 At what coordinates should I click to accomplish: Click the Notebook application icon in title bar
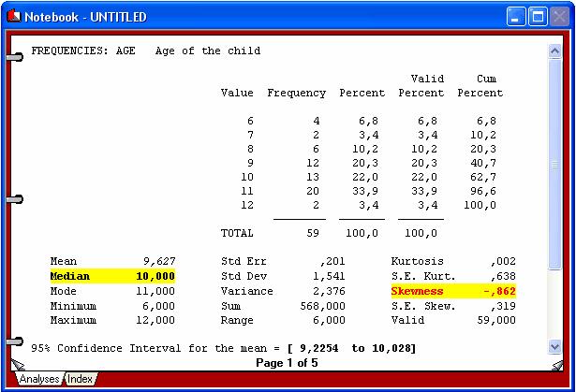pyautogui.click(x=13, y=17)
